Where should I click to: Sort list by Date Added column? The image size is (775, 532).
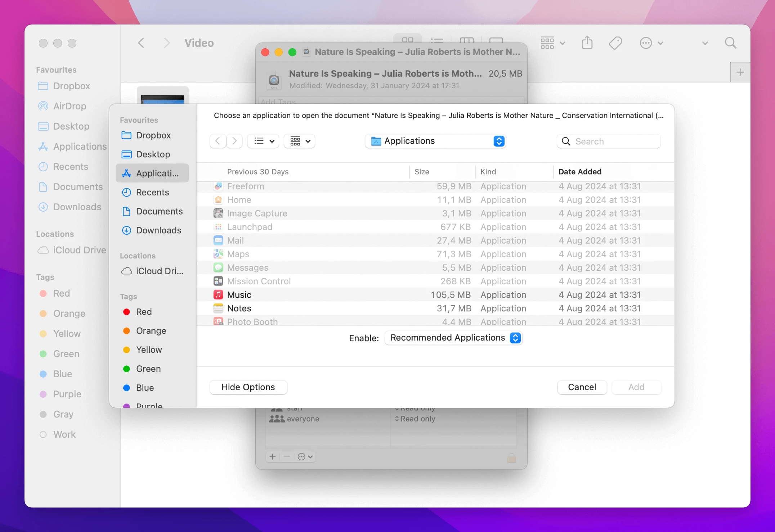(x=580, y=172)
